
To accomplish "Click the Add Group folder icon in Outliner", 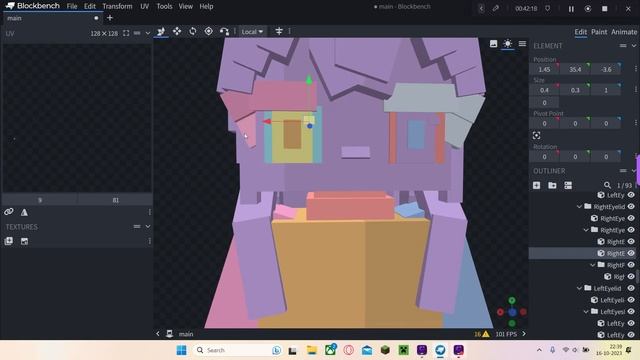I will coord(552,185).
